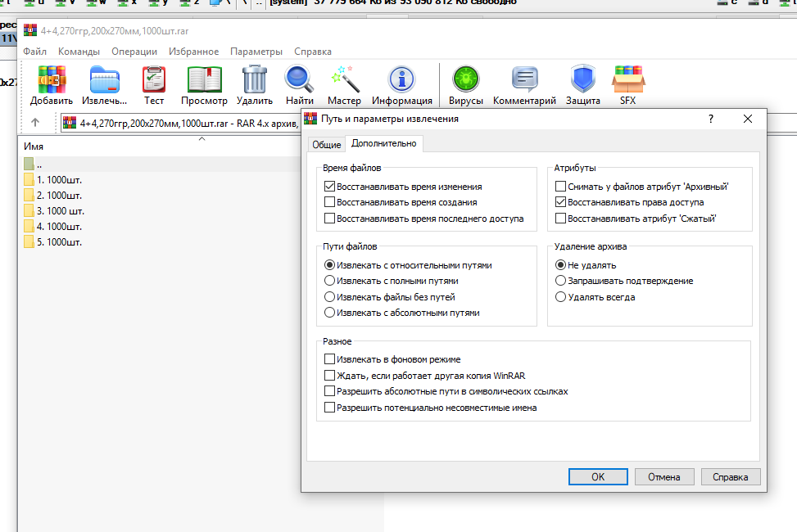Open the Просмотр (View) toolbar icon
The height and width of the screenshot is (532, 797).
(x=204, y=79)
